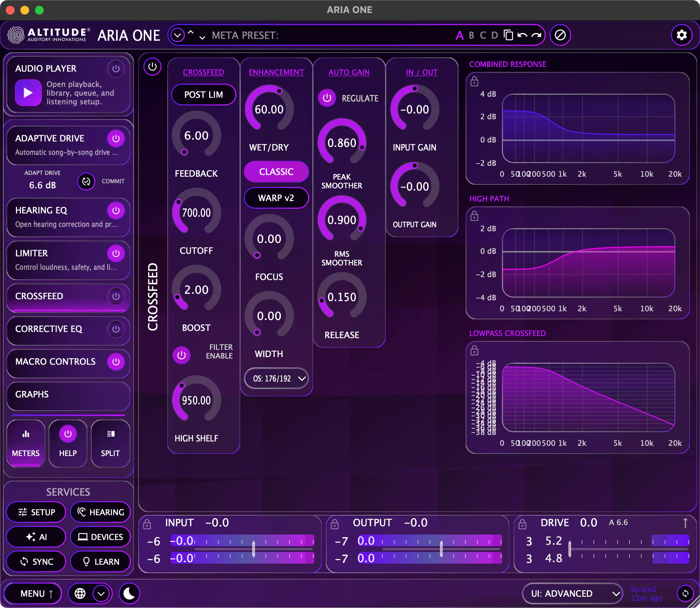The width and height of the screenshot is (700, 608).
Task: Lock the Drive meter with lock icon
Action: click(x=522, y=524)
